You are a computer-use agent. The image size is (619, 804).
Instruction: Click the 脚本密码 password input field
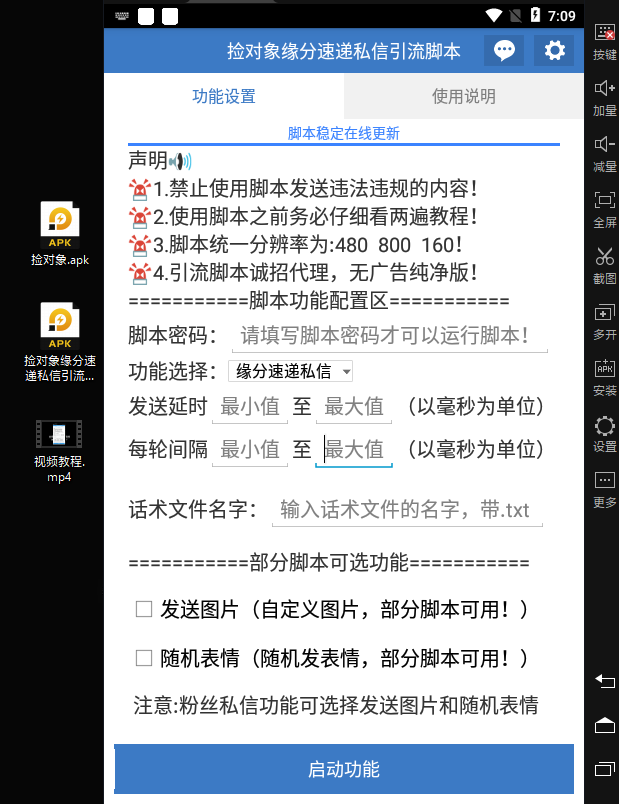click(x=390, y=335)
